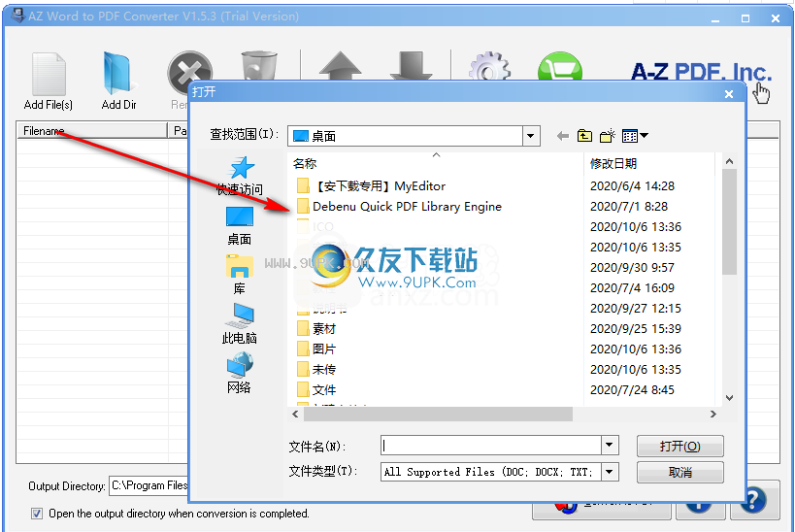Image resolution: width=795 pixels, height=532 pixels.
Task: Click in the file name input field
Action: pyautogui.click(x=491, y=446)
